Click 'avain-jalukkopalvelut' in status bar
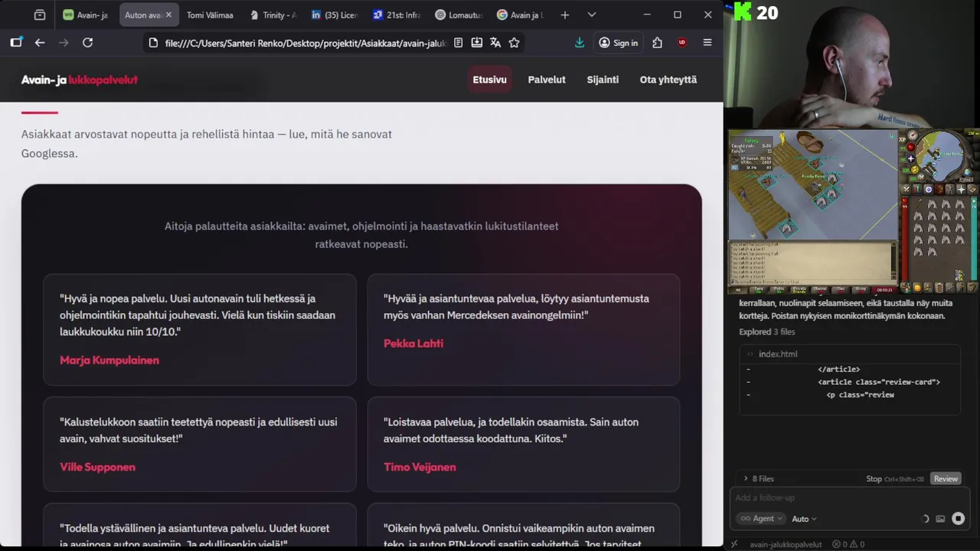Viewport: 980px width, 551px height. tap(786, 544)
